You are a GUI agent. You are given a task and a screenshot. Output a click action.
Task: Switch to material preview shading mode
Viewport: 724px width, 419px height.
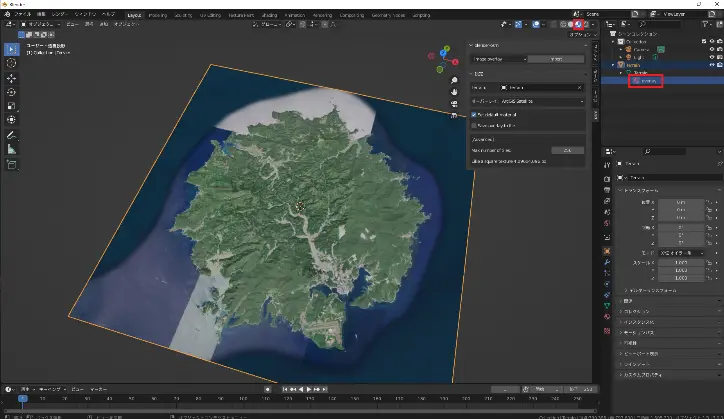[x=578, y=23]
